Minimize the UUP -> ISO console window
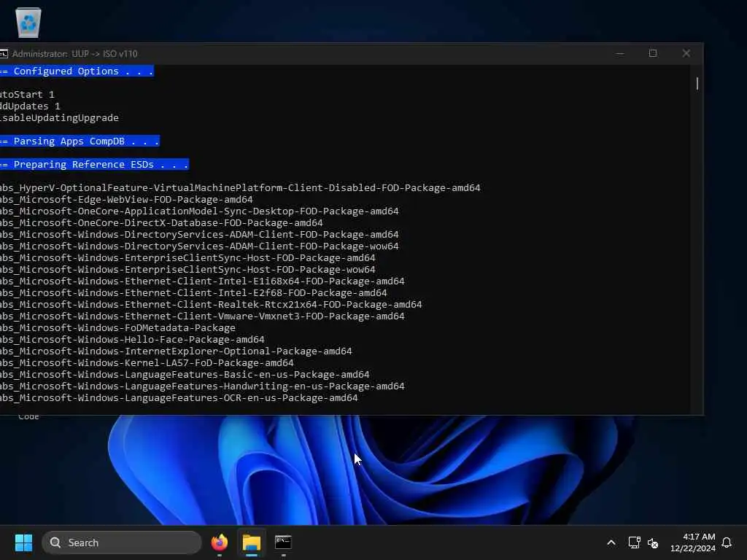 click(620, 53)
